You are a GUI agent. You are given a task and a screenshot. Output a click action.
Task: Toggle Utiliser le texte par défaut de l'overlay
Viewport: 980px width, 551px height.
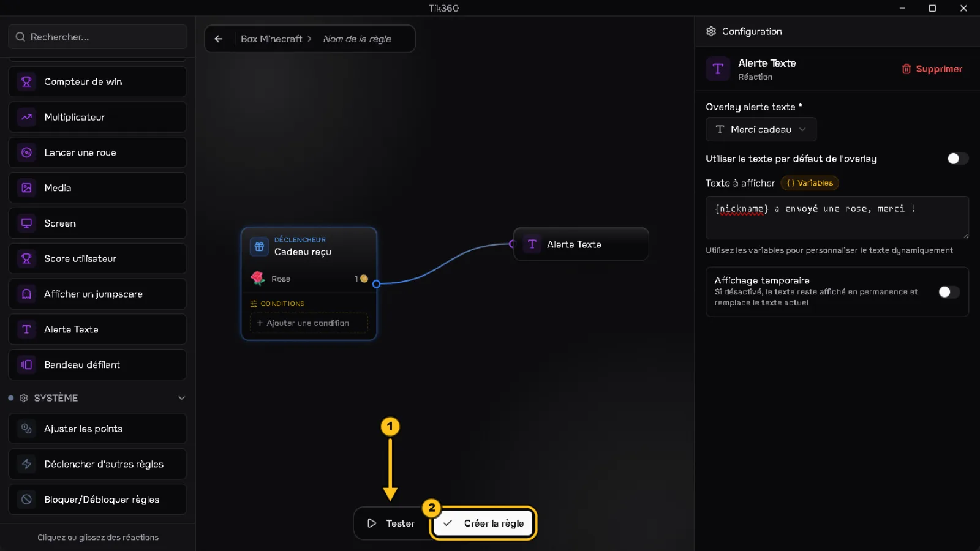[958, 159]
